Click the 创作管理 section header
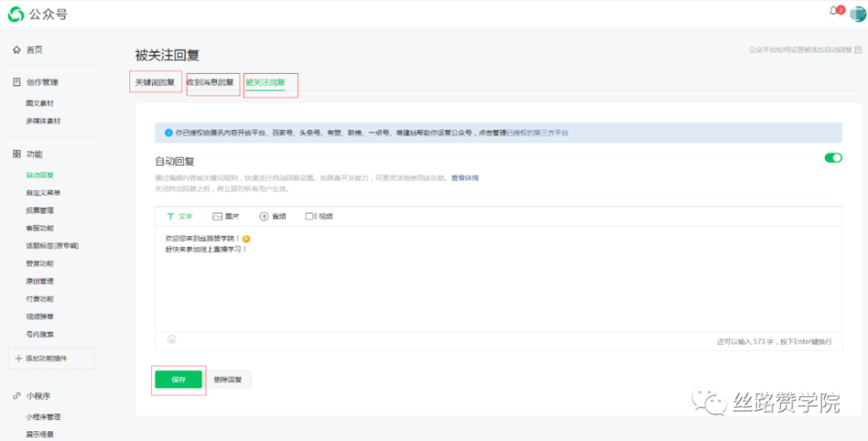868x441 pixels. (x=36, y=82)
